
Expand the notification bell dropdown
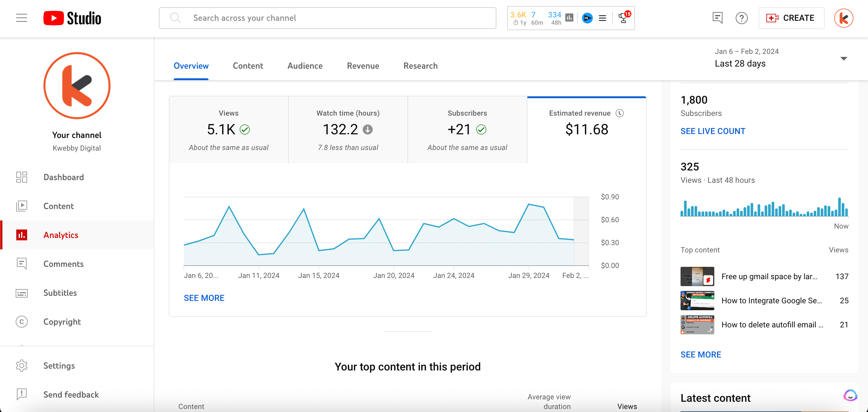point(624,18)
